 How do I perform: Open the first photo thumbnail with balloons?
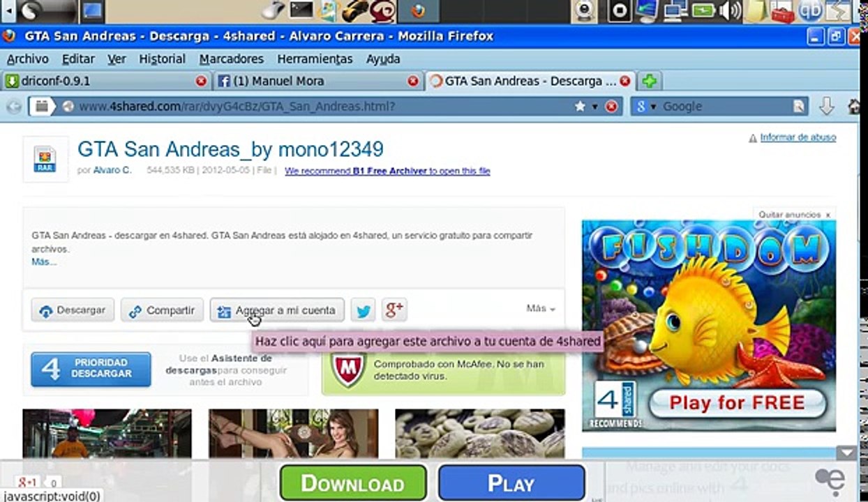(x=107, y=433)
